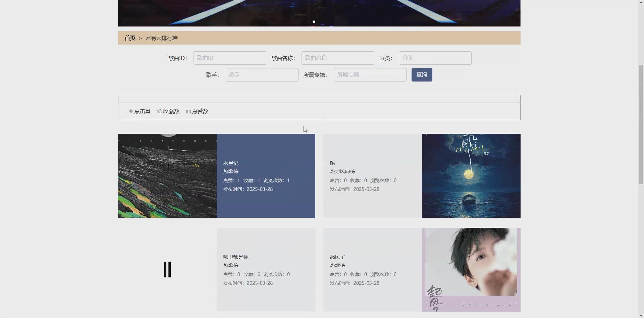Screen dimensions: 644x318
Task: Focus the 所属专辑 input field
Action: tap(370, 75)
